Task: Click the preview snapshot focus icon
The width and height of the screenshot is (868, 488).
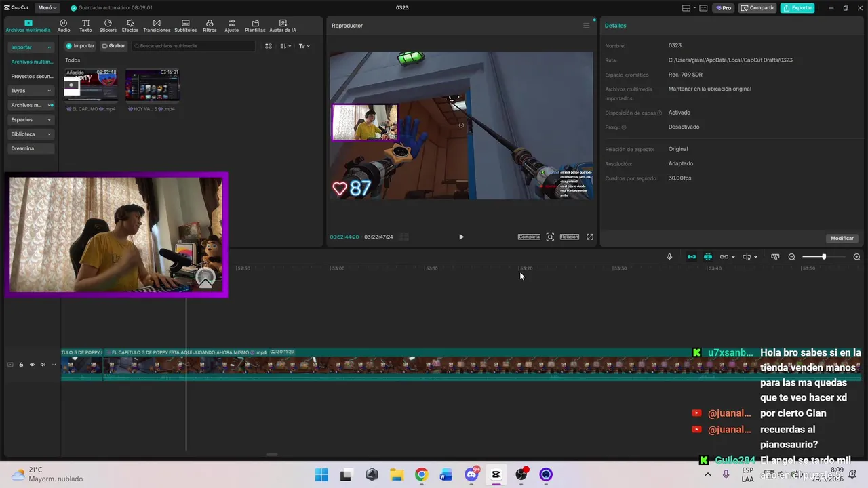Action: pyautogui.click(x=550, y=237)
